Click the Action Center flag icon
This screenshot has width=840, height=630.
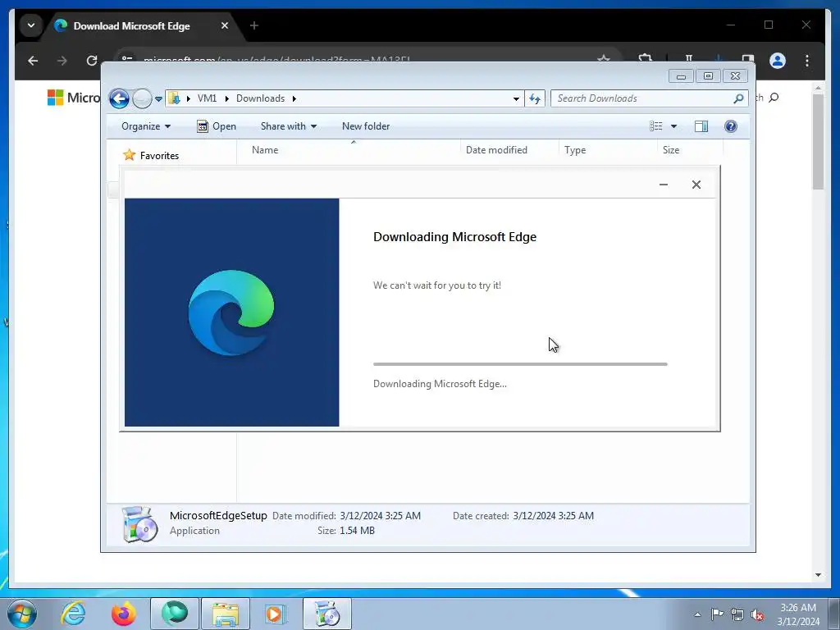(x=717, y=614)
